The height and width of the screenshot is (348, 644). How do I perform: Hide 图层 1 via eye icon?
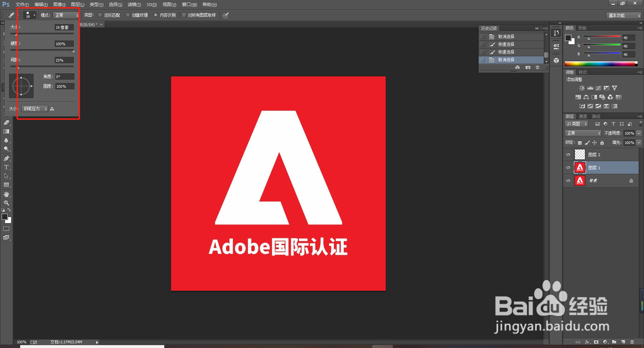point(568,168)
